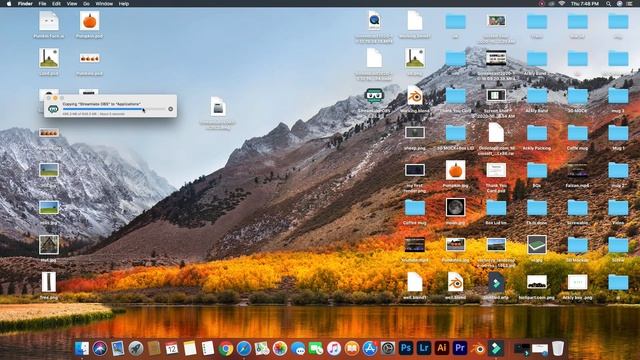
Task: Launch Photoshop from the Dock
Action: tap(406, 348)
